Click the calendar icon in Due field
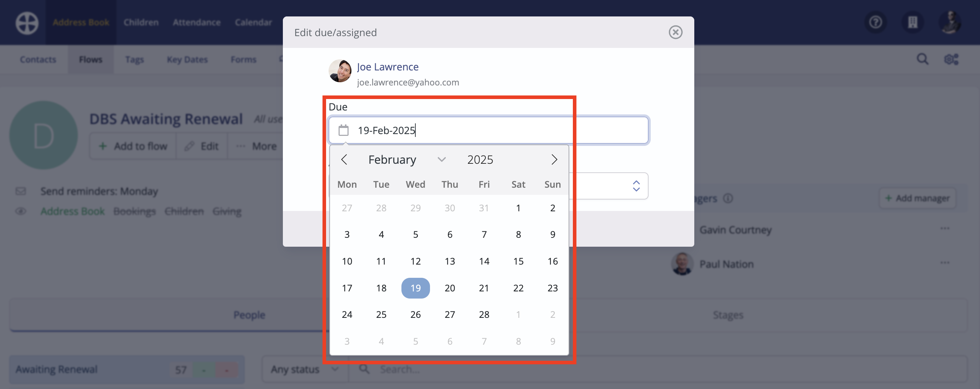Image resolution: width=980 pixels, height=389 pixels. [344, 130]
